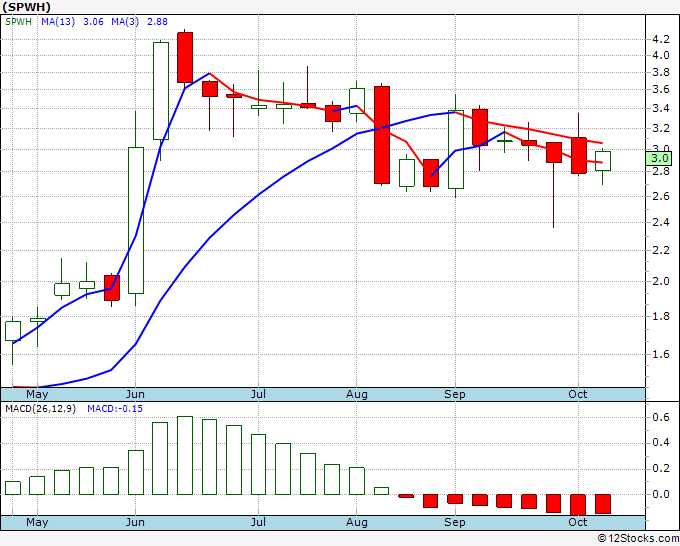
Task: Select Jul on the price chart time axis
Action: [258, 395]
